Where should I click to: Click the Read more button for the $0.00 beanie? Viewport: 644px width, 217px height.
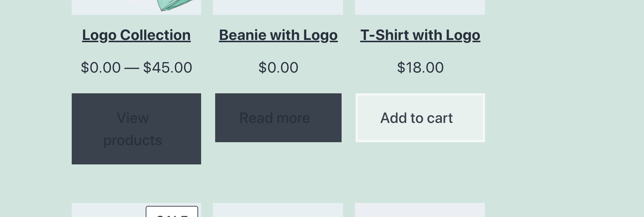(x=278, y=118)
